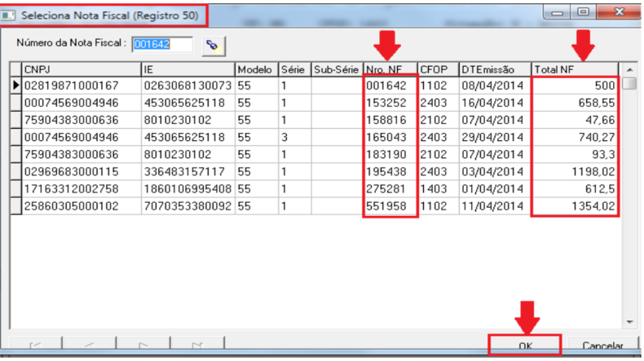The width and height of the screenshot is (644, 361).
Task: Click the scroll up arrow of the grid
Action: click(629, 68)
